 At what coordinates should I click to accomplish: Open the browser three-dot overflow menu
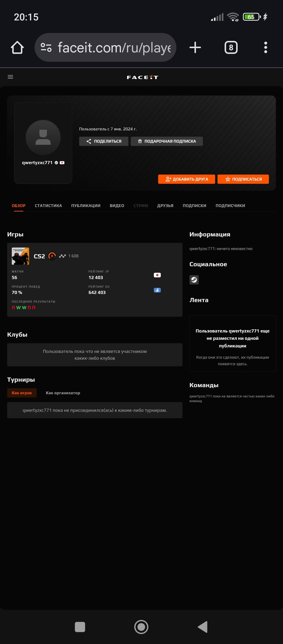pos(266,47)
